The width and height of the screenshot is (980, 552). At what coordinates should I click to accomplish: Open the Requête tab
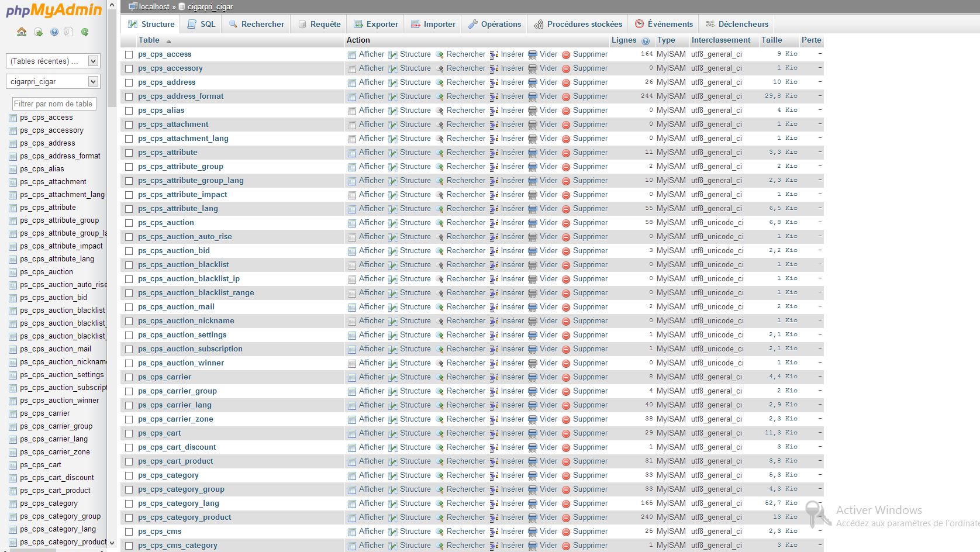tap(319, 24)
